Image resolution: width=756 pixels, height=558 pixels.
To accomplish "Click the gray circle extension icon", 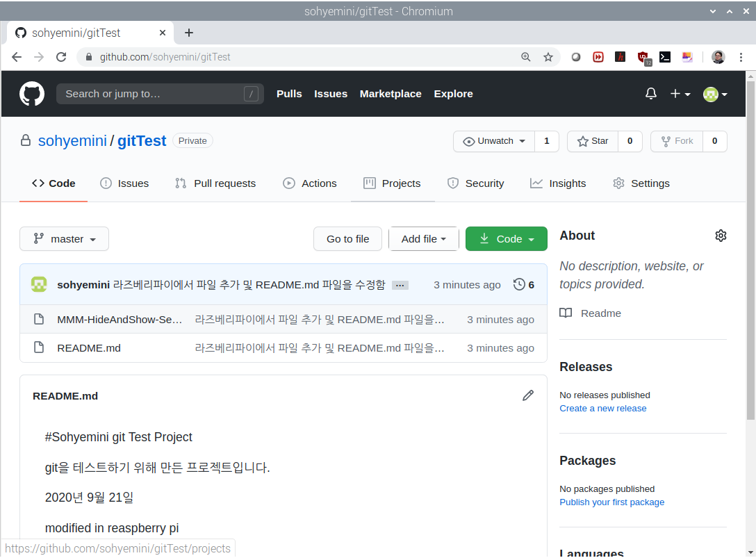I will (x=575, y=57).
